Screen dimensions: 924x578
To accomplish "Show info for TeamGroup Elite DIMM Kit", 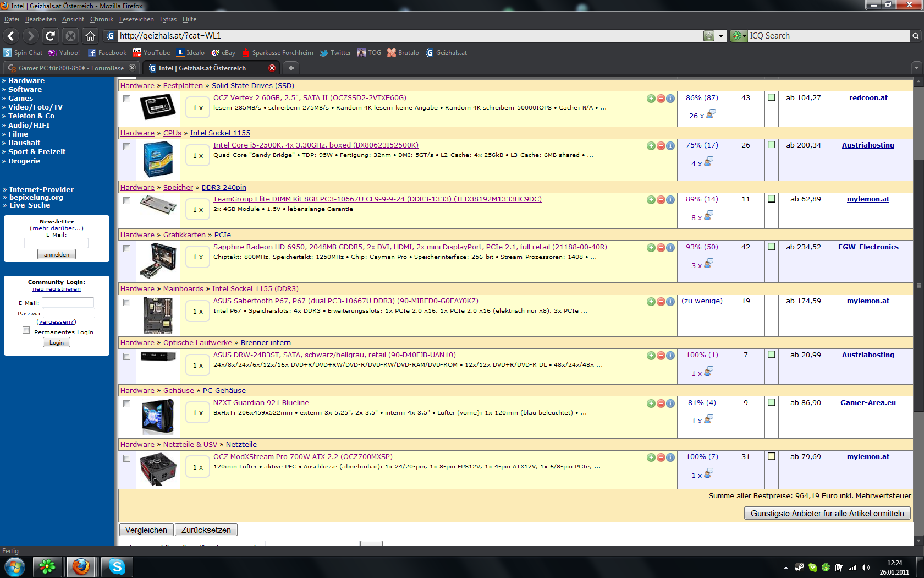I will pyautogui.click(x=670, y=200).
